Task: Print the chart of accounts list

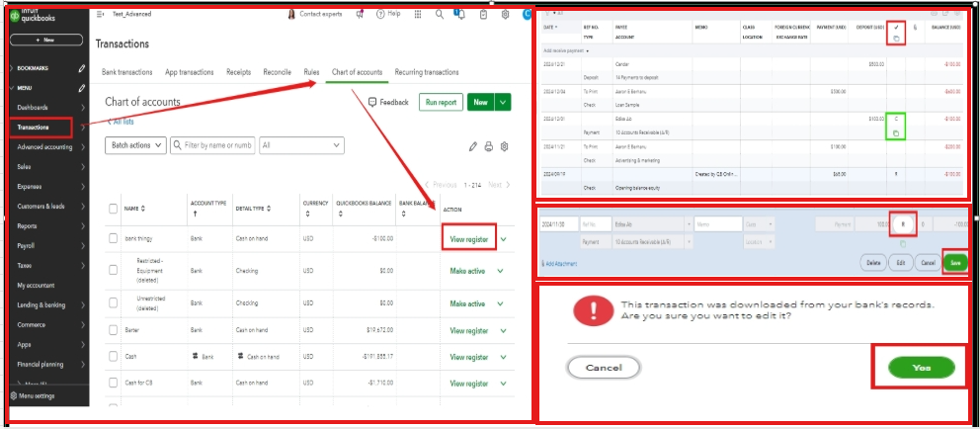Action: pyautogui.click(x=489, y=146)
